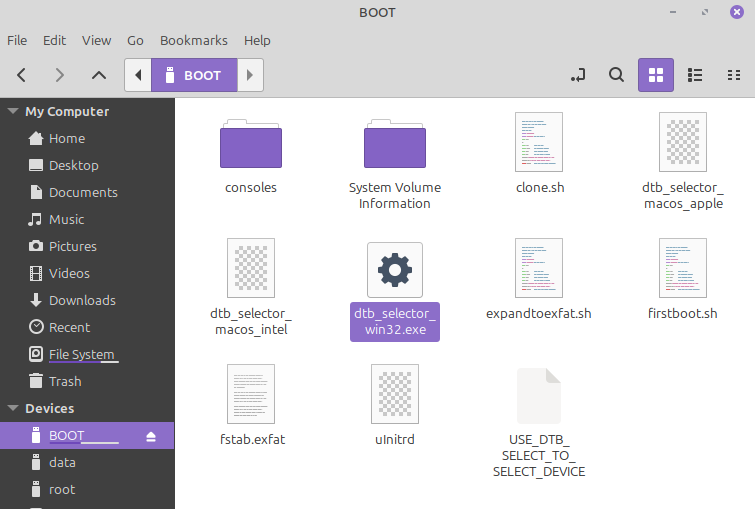Select the BOOT path bar button

[194, 75]
